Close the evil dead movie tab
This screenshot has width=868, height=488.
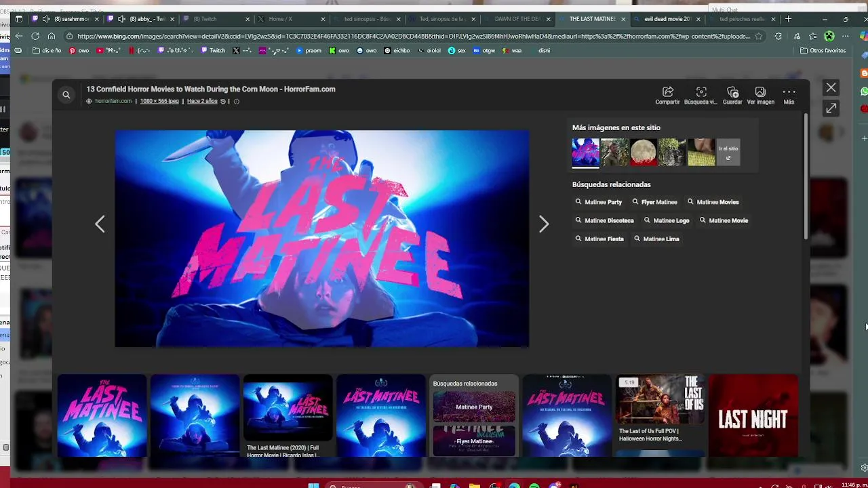pyautogui.click(x=698, y=19)
